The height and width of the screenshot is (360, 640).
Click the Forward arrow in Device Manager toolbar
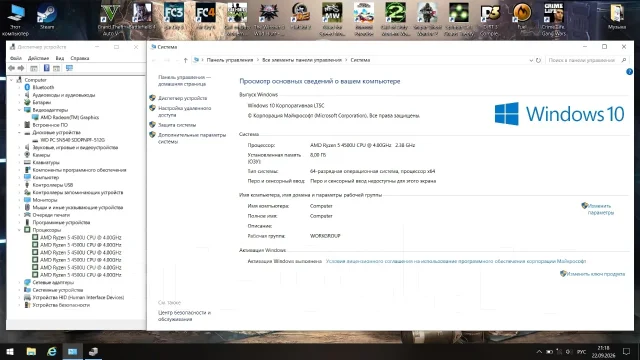click(x=20, y=68)
